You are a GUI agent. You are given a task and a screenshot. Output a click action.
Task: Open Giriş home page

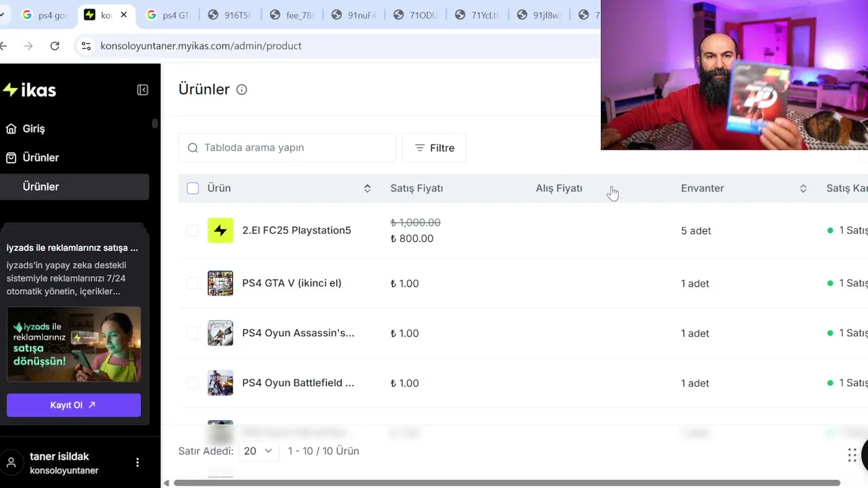pos(34,129)
